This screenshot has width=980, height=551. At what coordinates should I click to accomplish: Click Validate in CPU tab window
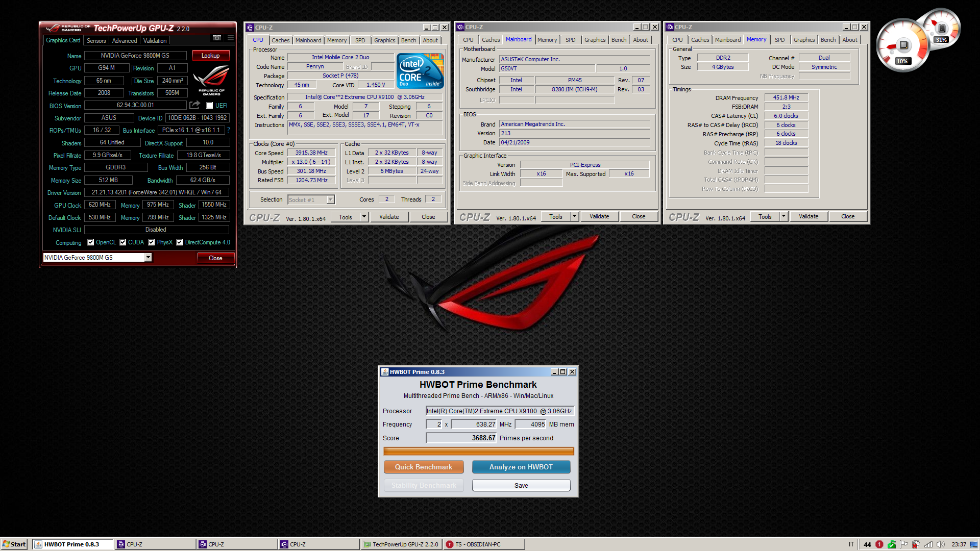click(389, 217)
